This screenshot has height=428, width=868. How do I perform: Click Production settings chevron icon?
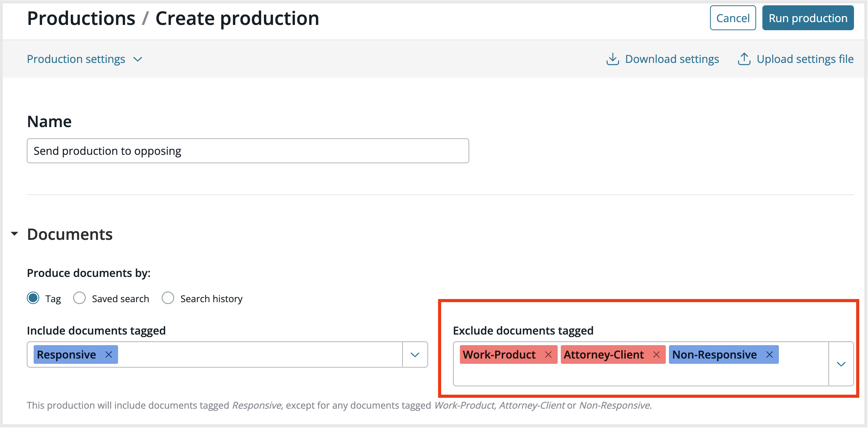pyautogui.click(x=137, y=59)
